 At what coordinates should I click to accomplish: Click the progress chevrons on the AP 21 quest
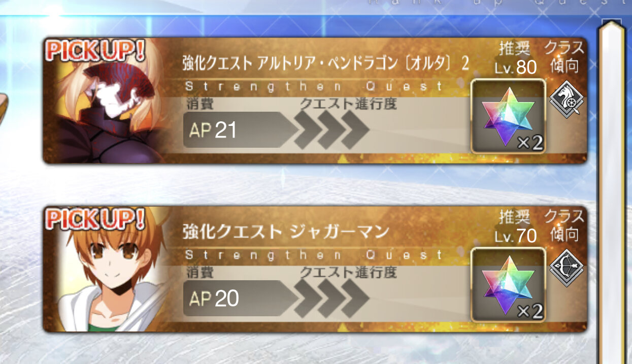tap(330, 130)
